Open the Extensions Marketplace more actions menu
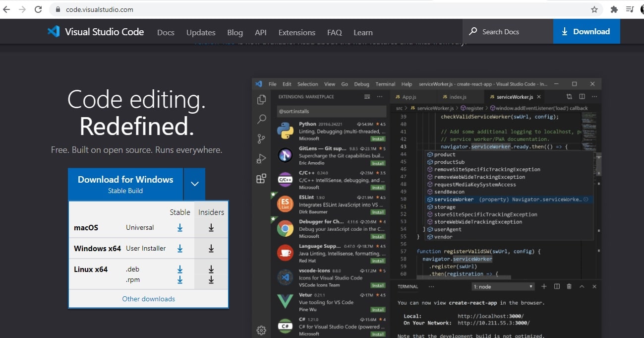644x338 pixels. pos(380,96)
